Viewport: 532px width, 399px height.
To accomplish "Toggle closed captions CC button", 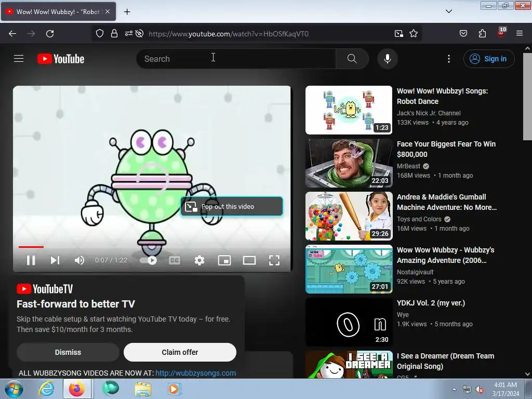I will click(175, 260).
